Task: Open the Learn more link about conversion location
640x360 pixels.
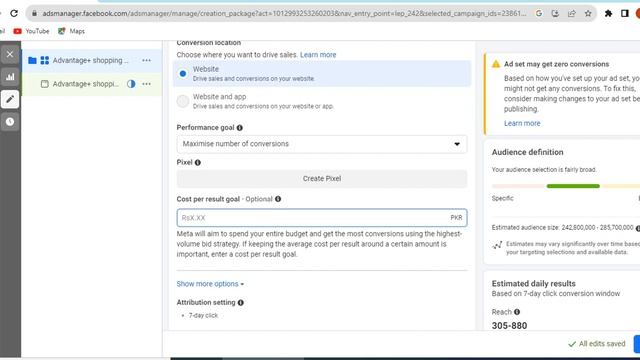Action: point(318,55)
